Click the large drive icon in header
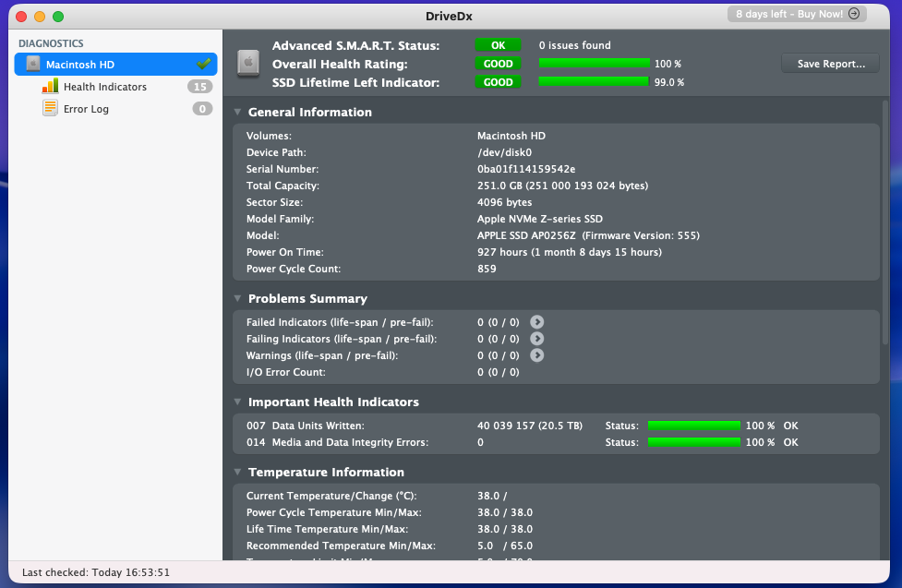Screen dimensions: 902x588 pos(248,64)
